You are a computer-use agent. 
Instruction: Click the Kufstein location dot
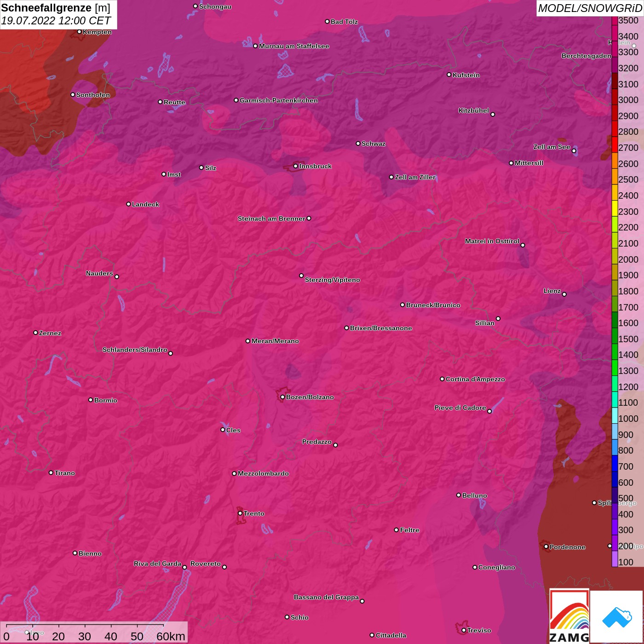[x=449, y=75]
